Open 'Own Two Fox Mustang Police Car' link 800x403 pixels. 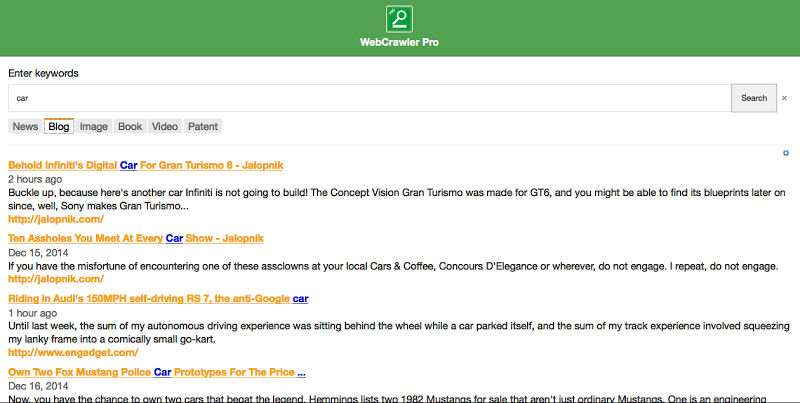tap(157, 372)
